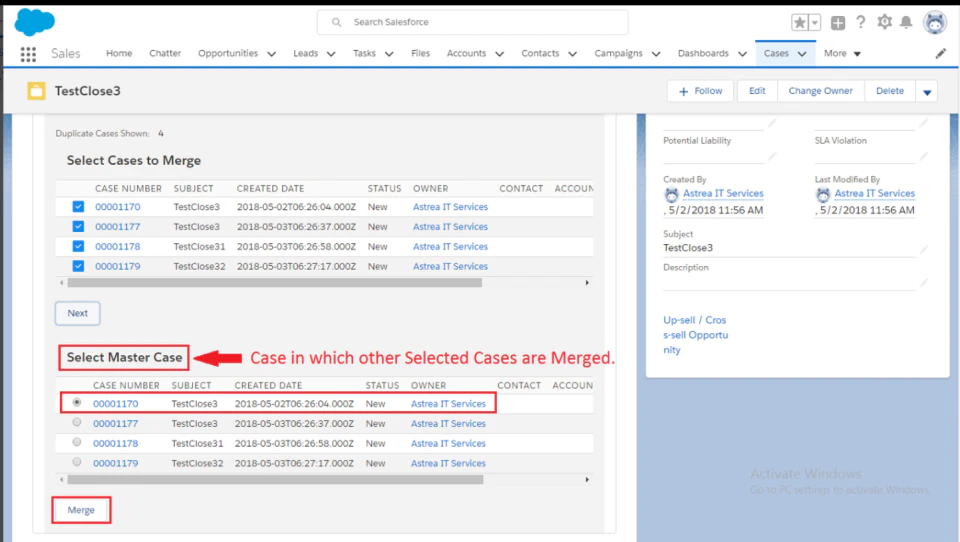Viewport: 960px width, 542px height.
Task: Expand the Cases tab dropdown chevron
Action: tap(802, 54)
